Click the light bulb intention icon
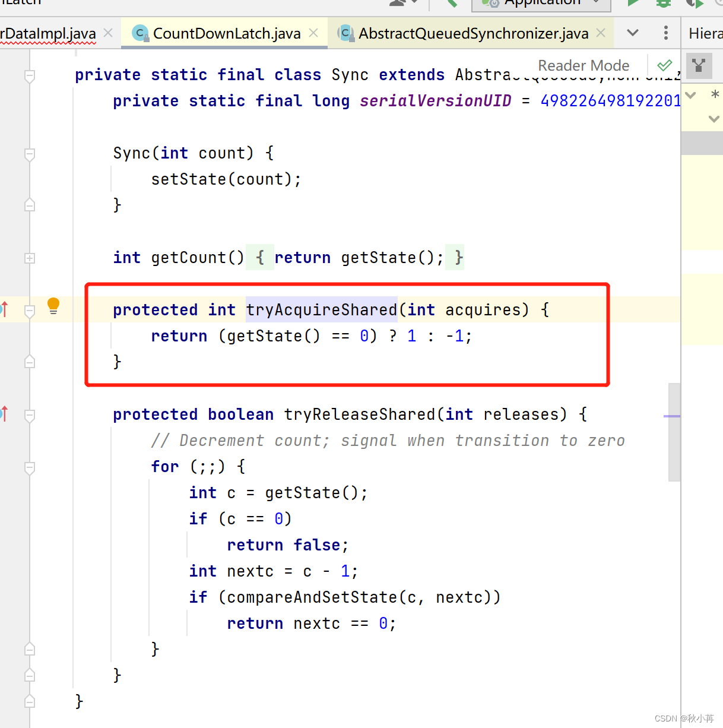The width and height of the screenshot is (723, 728). pyautogui.click(x=53, y=306)
